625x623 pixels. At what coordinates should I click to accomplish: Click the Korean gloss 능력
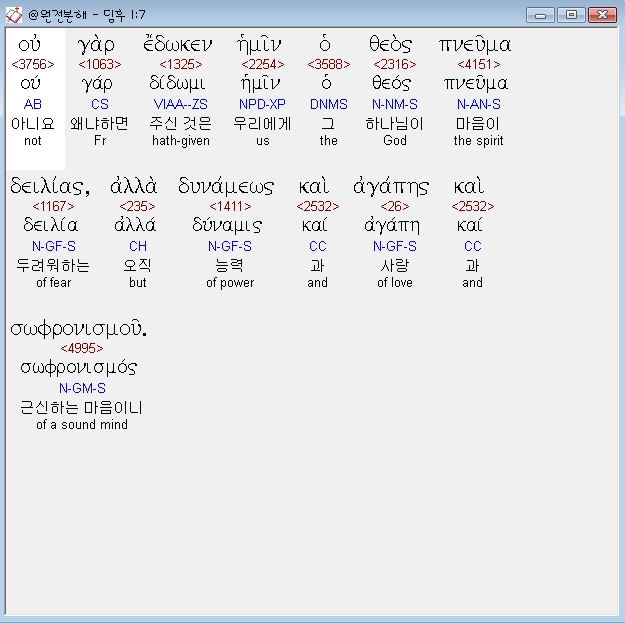click(x=229, y=265)
